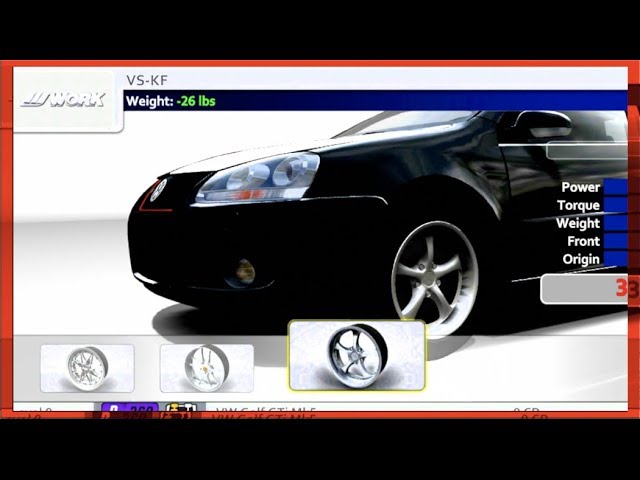Click the VW Golf GTi car name
Screen dimensions: 640x480
click(x=266, y=410)
